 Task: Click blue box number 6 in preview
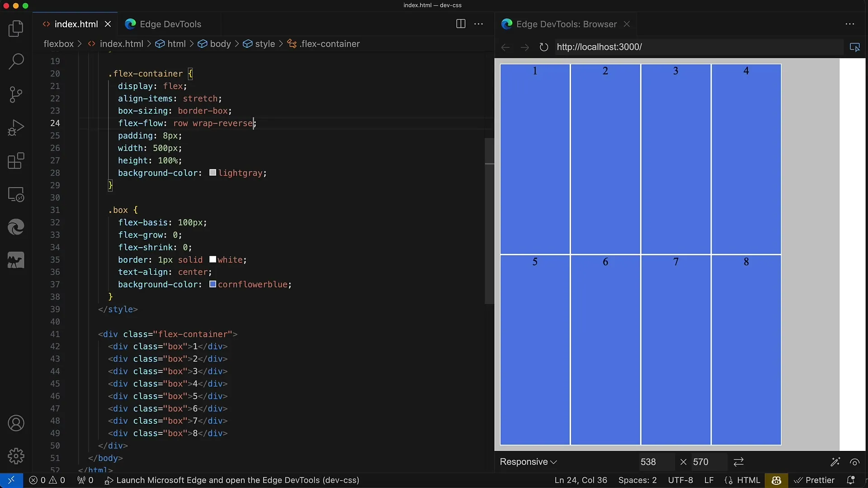pyautogui.click(x=605, y=350)
